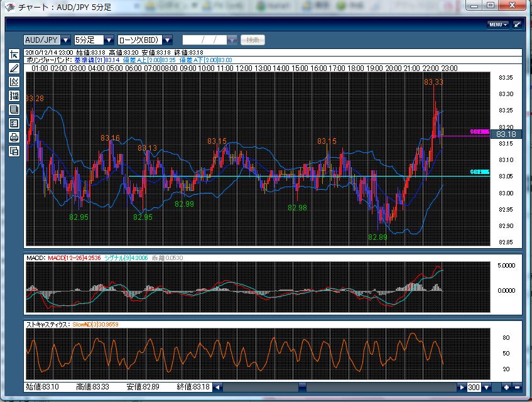Click the 82.99 trough price annotation
This screenshot has width=532, height=402.
click(184, 204)
